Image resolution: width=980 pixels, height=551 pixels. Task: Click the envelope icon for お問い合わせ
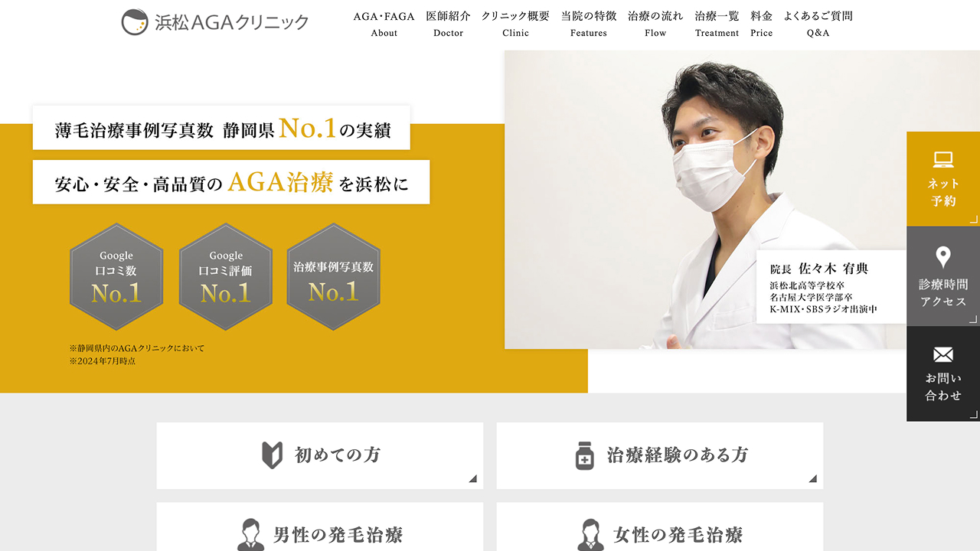click(943, 355)
